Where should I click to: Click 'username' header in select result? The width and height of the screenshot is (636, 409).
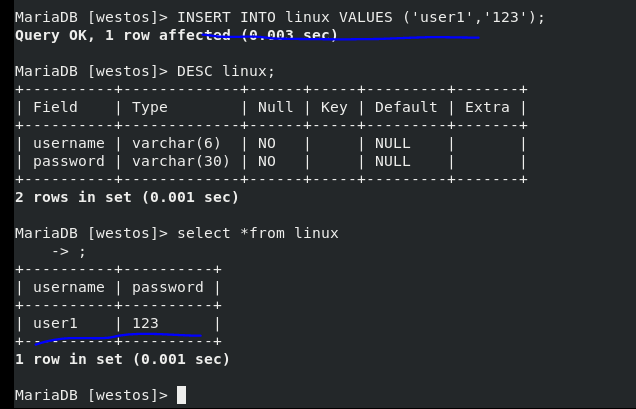click(69, 287)
